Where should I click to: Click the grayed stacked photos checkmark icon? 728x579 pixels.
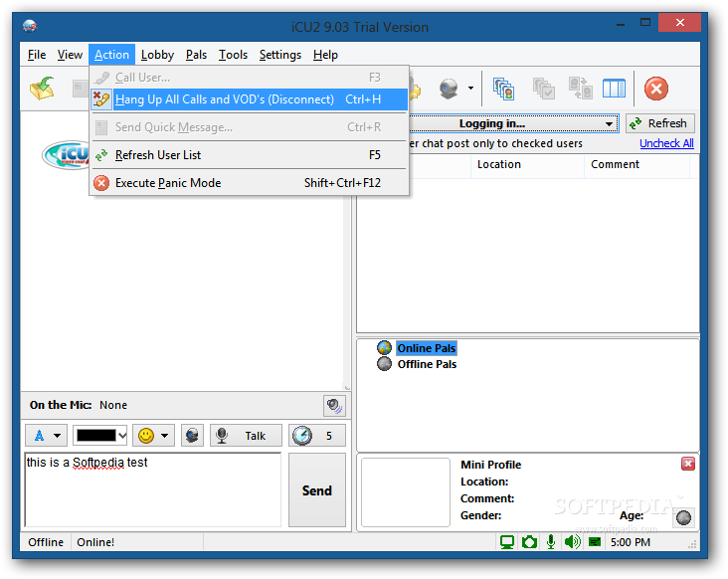click(544, 89)
